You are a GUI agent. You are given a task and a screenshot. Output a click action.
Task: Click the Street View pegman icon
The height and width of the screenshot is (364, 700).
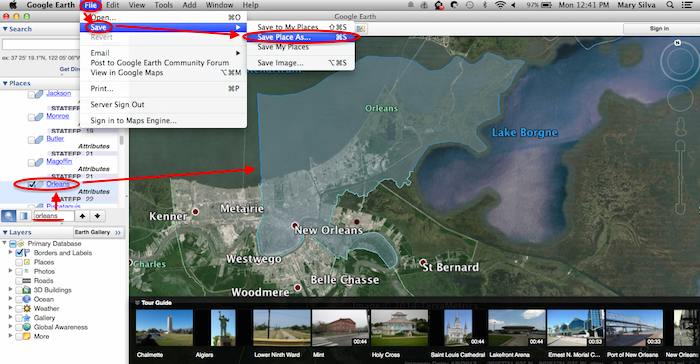tap(680, 127)
